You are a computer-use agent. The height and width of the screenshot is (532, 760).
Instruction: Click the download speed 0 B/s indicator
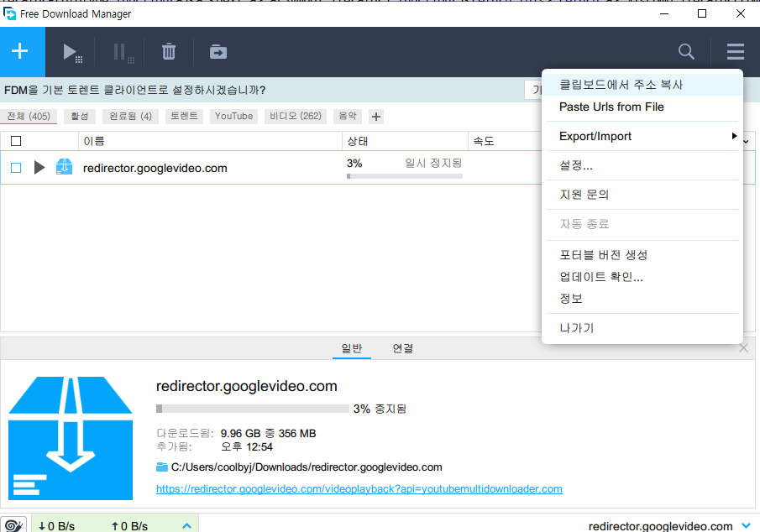click(57, 526)
